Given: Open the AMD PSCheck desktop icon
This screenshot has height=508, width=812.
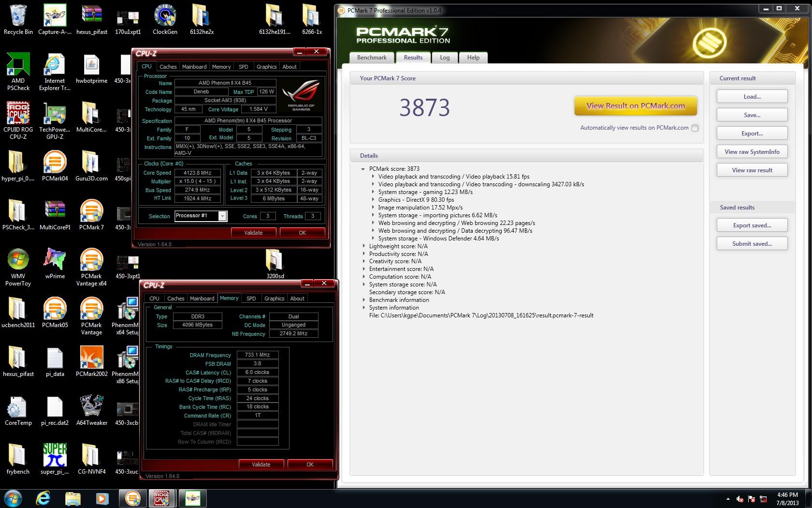Looking at the screenshot, I should 18,72.
